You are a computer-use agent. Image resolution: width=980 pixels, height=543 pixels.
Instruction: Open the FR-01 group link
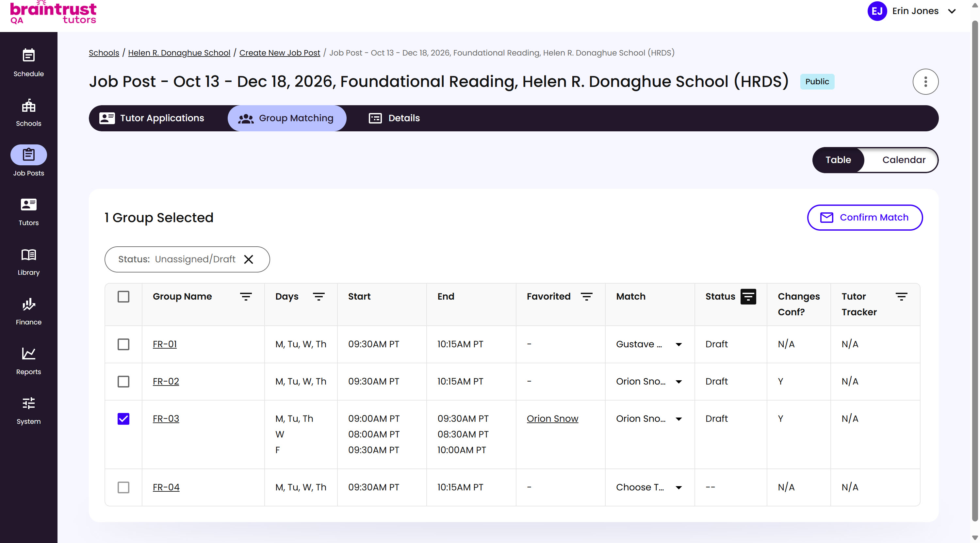[x=165, y=344]
